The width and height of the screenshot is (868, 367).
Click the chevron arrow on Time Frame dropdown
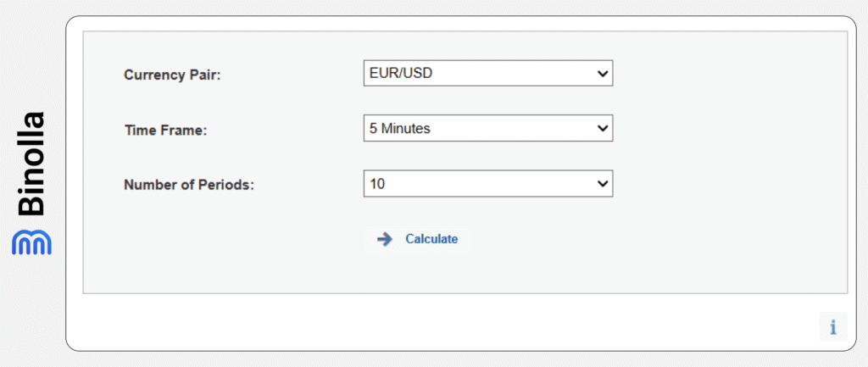point(603,129)
